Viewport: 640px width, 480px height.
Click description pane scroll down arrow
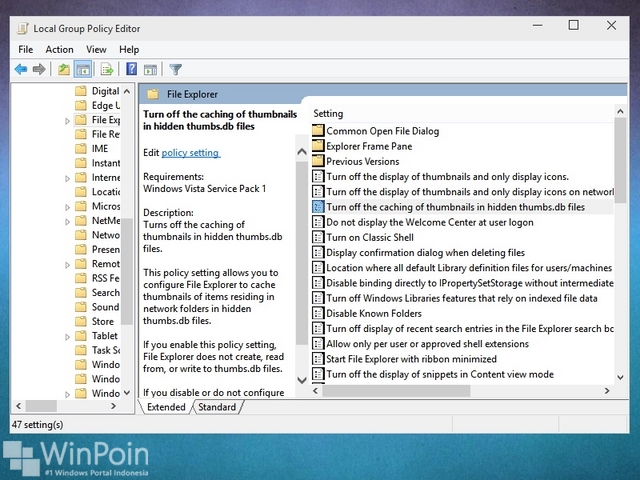pyautogui.click(x=302, y=380)
